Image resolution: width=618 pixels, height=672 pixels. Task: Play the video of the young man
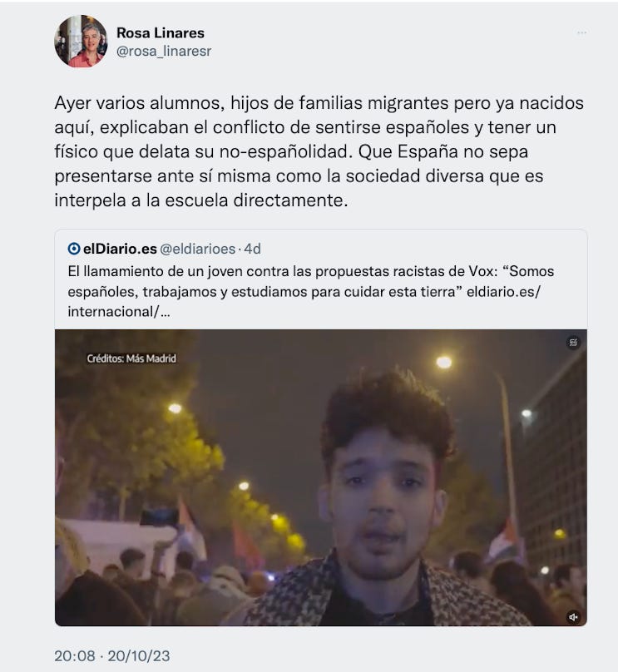[x=321, y=477]
